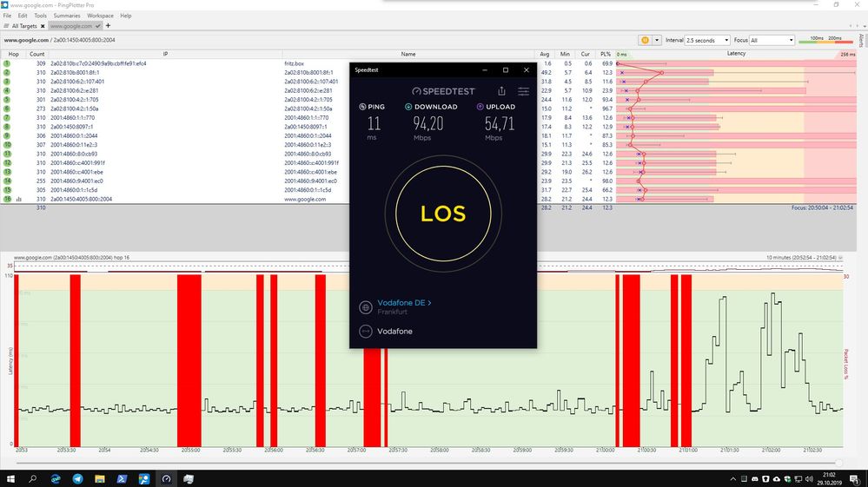Open PowerShell from the taskbar
Viewport: 868px width, 487px height.
click(x=122, y=478)
